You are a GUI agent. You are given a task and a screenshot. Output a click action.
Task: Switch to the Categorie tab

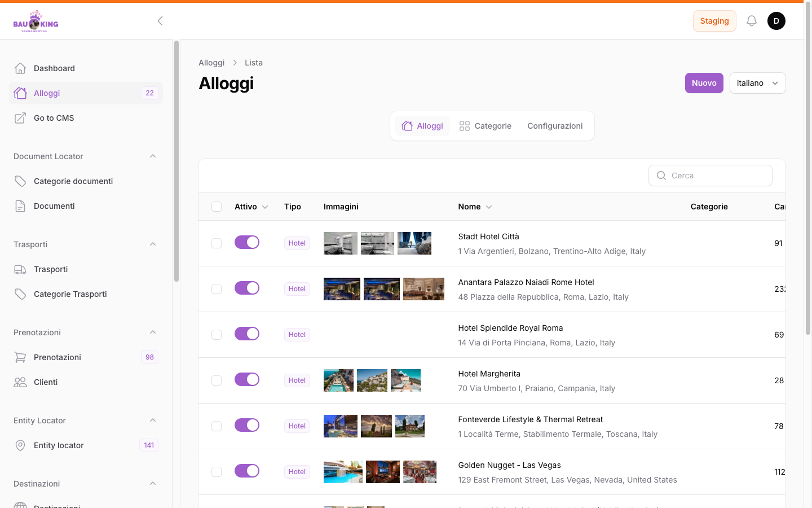point(486,126)
